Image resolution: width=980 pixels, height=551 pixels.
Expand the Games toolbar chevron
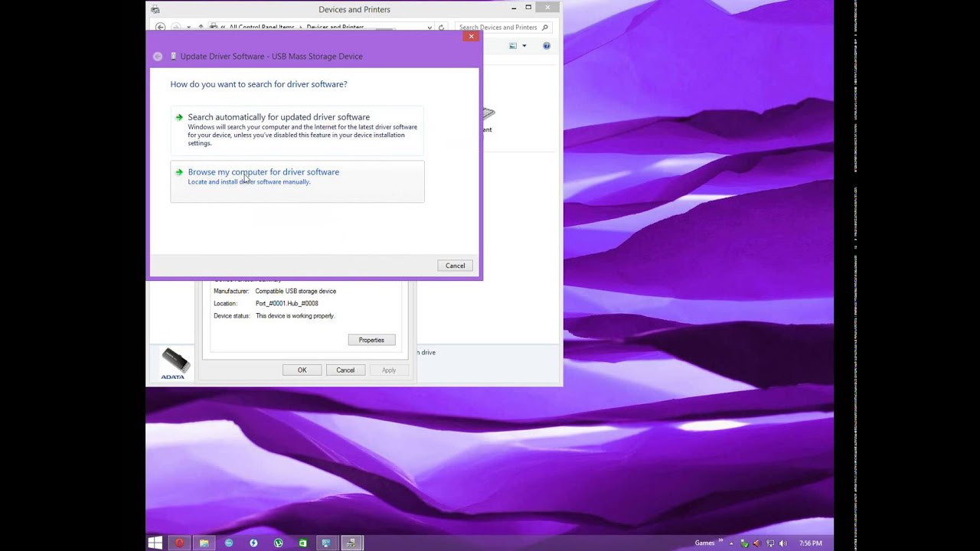pyautogui.click(x=720, y=542)
